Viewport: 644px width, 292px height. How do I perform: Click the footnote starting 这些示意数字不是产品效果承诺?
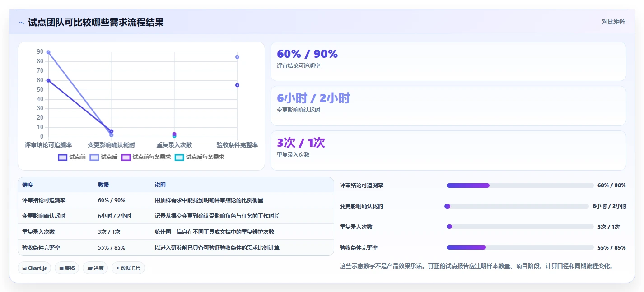[477, 266]
